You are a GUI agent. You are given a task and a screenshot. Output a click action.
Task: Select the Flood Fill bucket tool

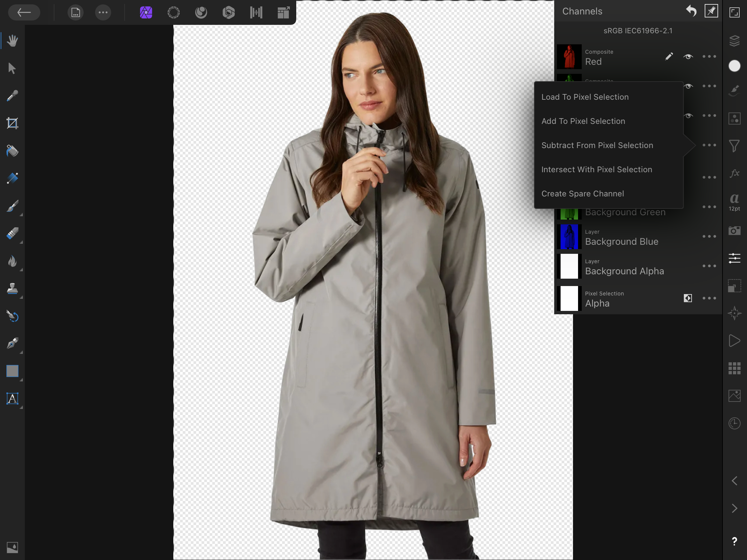12,150
